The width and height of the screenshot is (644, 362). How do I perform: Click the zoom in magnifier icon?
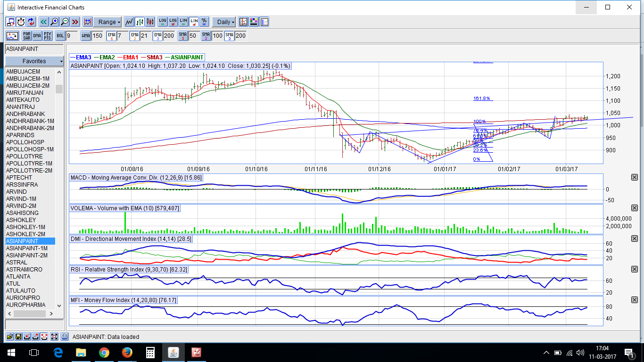[54, 22]
